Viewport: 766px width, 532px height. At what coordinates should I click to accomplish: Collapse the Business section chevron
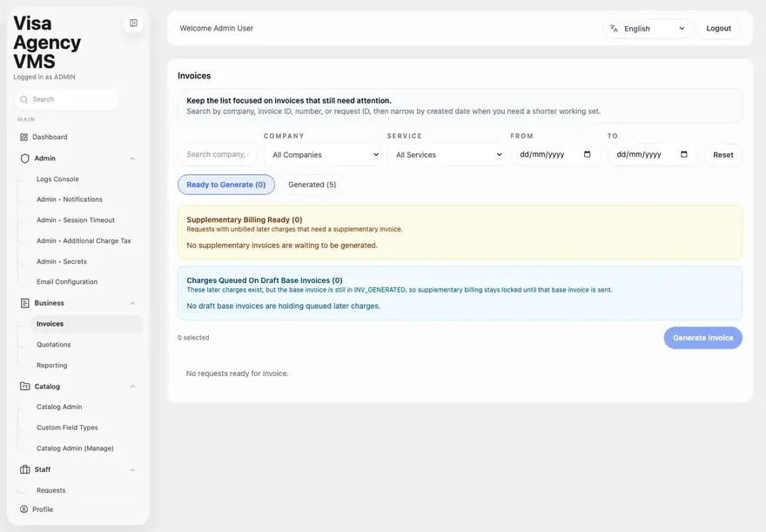coord(132,303)
